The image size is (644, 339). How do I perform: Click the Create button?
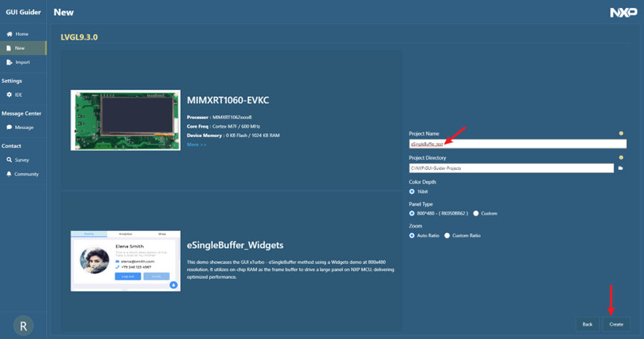click(616, 324)
